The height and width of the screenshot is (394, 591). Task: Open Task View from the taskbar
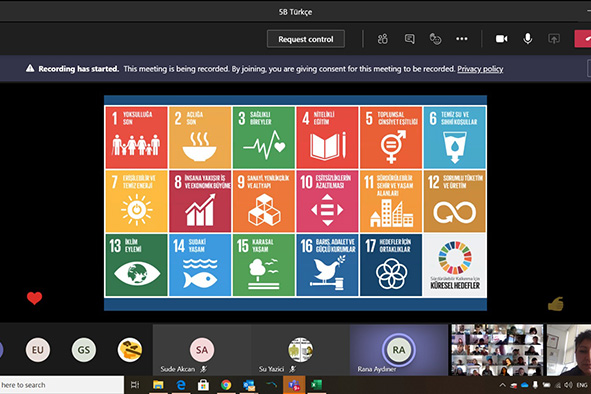135,385
